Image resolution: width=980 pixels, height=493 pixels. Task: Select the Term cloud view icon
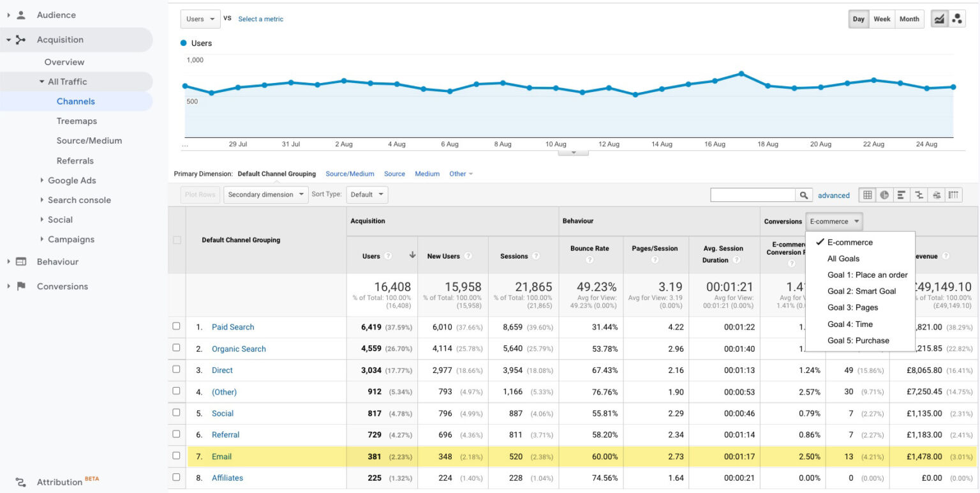(x=936, y=195)
